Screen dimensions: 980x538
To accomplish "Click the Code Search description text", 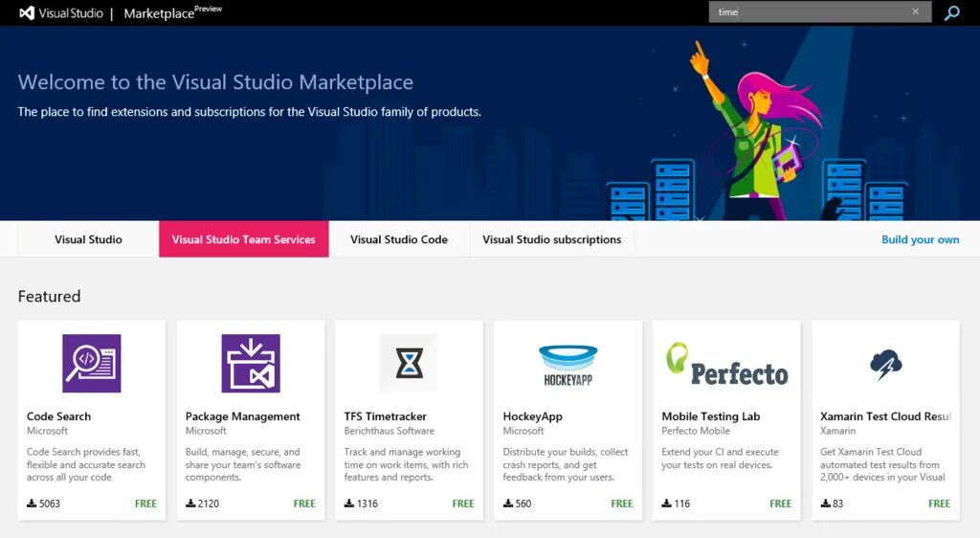I will pos(85,464).
